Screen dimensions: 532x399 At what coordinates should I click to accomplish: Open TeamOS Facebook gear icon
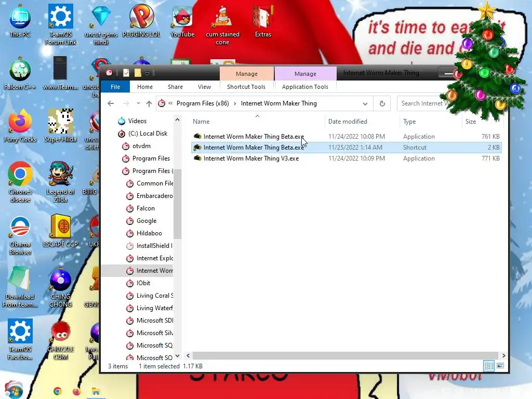(x=20, y=339)
